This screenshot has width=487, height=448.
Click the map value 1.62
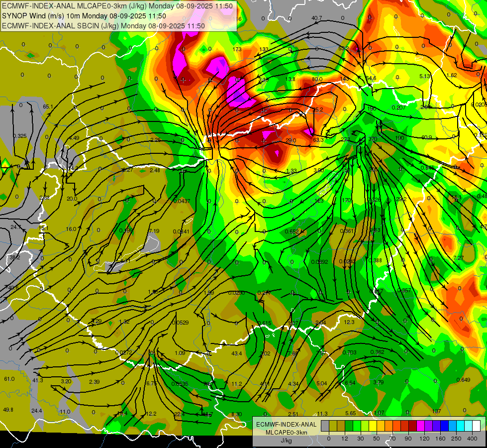(452, 75)
